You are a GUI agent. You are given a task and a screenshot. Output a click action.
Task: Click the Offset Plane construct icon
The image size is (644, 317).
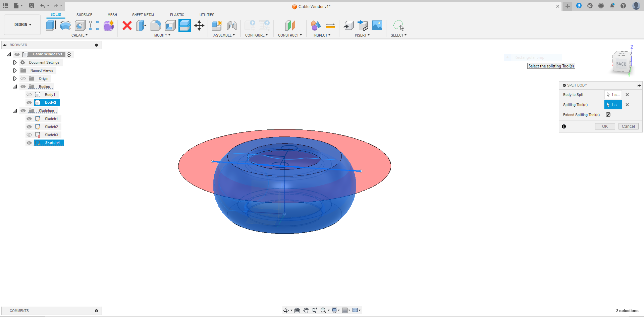click(290, 25)
